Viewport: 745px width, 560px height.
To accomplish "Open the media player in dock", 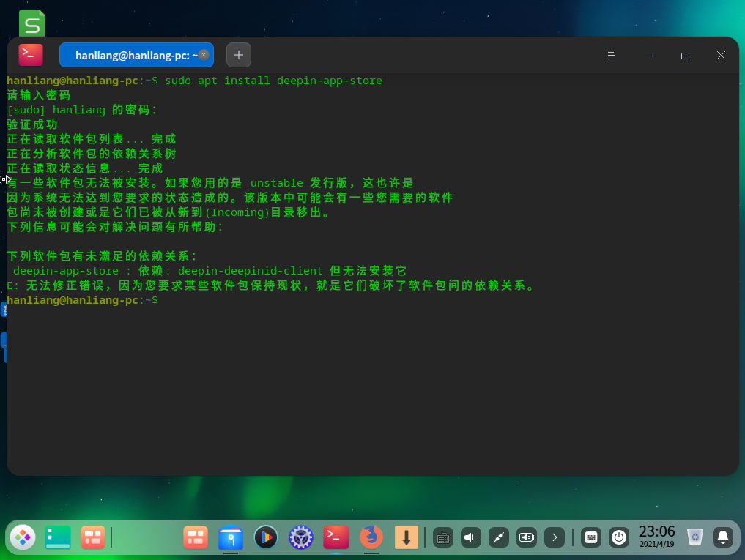I will [x=266, y=538].
